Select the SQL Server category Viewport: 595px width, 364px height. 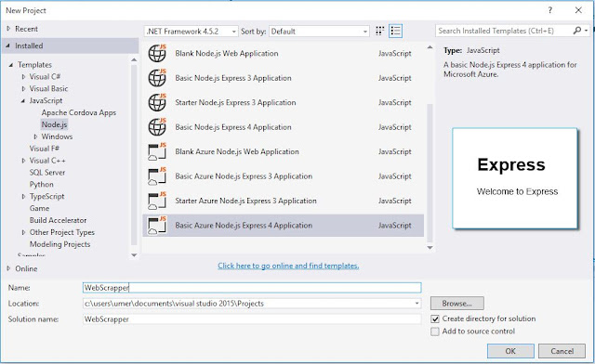coord(47,173)
